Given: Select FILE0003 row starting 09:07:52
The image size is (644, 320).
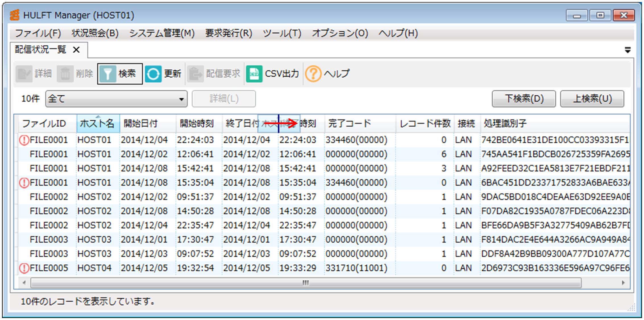Looking at the screenshot, I should [x=324, y=254].
